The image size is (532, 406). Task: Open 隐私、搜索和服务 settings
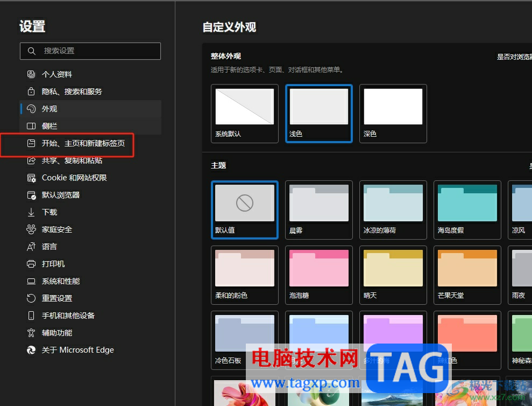pyautogui.click(x=90, y=92)
